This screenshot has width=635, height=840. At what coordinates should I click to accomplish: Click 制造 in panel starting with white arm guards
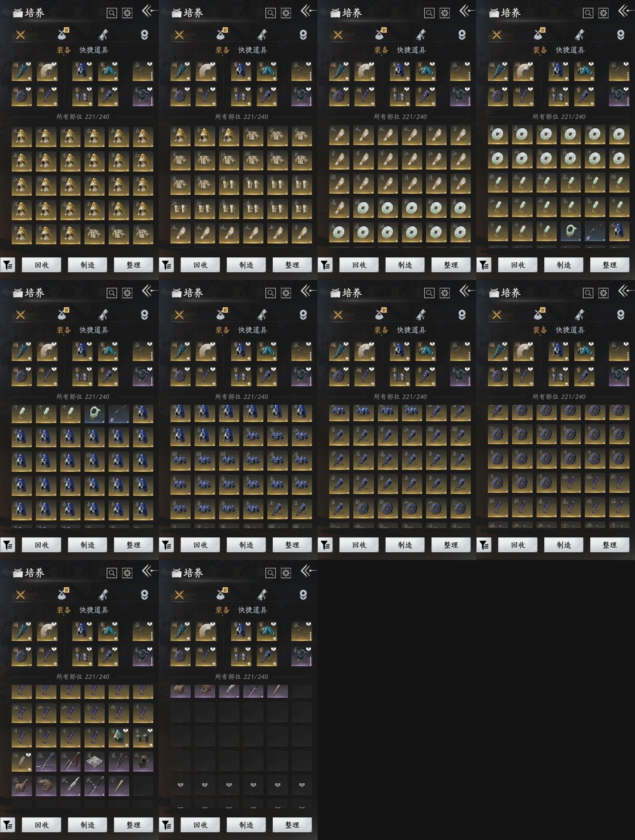(x=405, y=264)
